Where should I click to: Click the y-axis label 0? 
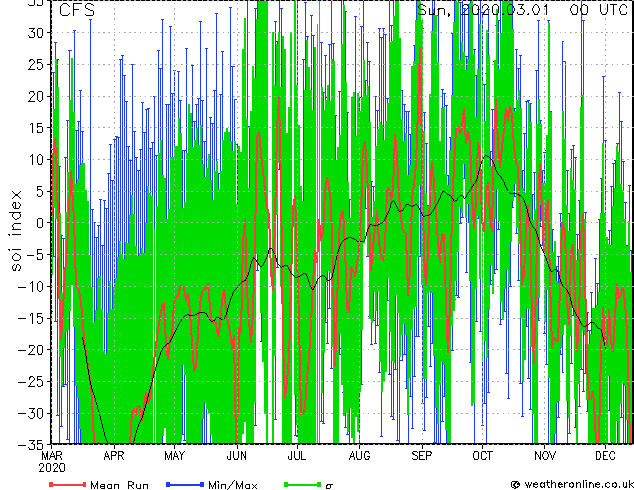coord(40,223)
